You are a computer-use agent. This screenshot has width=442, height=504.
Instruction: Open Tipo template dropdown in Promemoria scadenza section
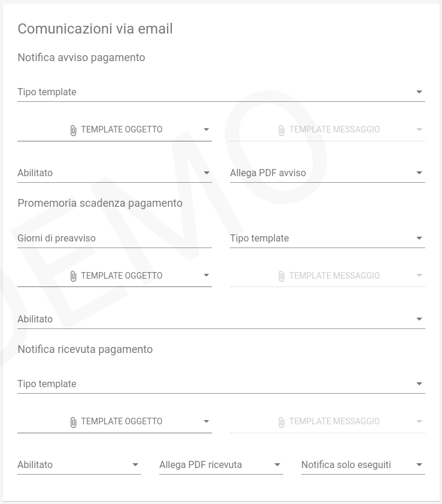point(328,238)
